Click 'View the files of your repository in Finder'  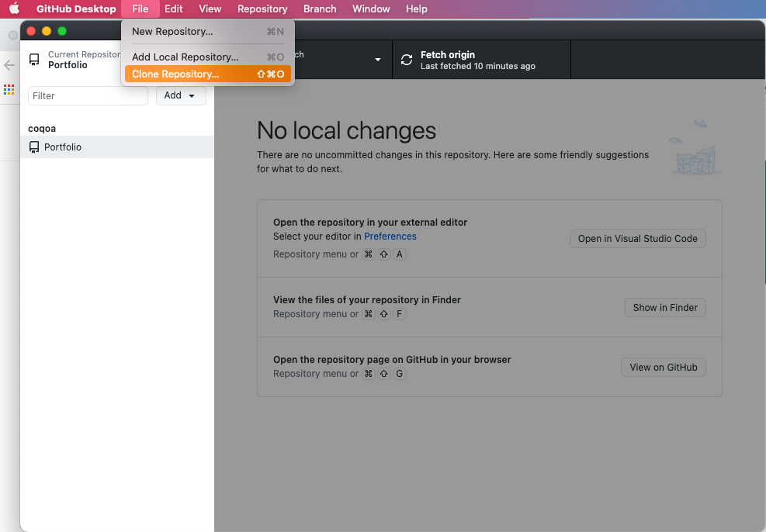[367, 299]
